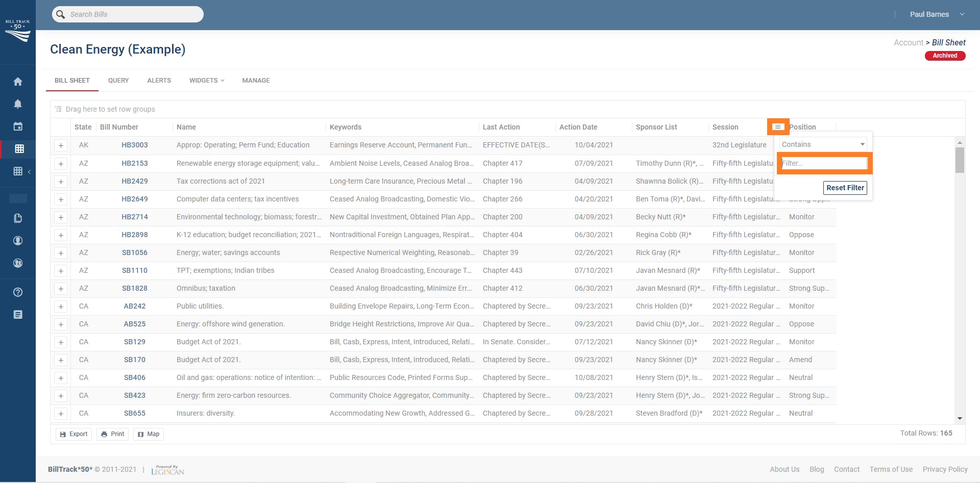Expand row for bill HB3003
This screenshot has height=483, width=980.
pyautogui.click(x=61, y=145)
